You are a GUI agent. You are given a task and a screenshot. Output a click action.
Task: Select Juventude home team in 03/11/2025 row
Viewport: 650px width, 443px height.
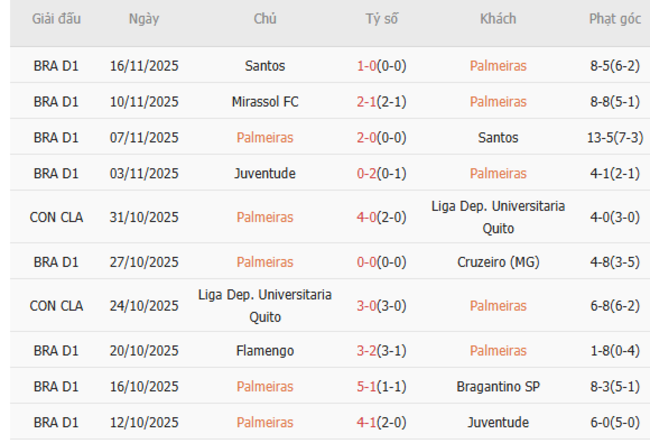click(265, 173)
